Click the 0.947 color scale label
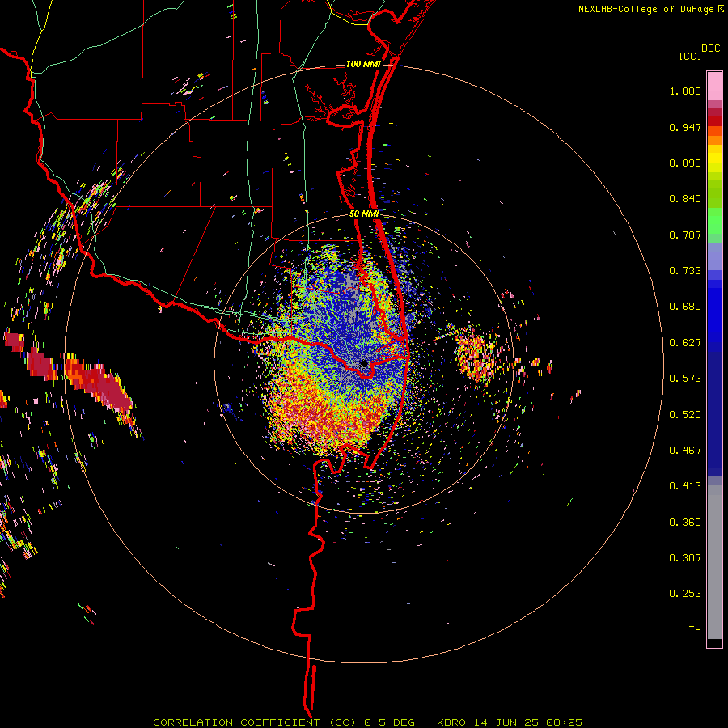The image size is (728, 728). coord(685,127)
